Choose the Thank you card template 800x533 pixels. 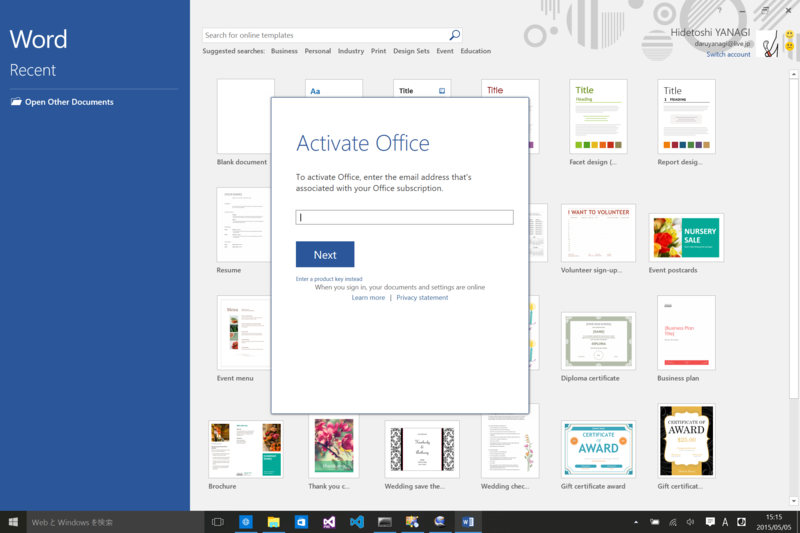334,447
